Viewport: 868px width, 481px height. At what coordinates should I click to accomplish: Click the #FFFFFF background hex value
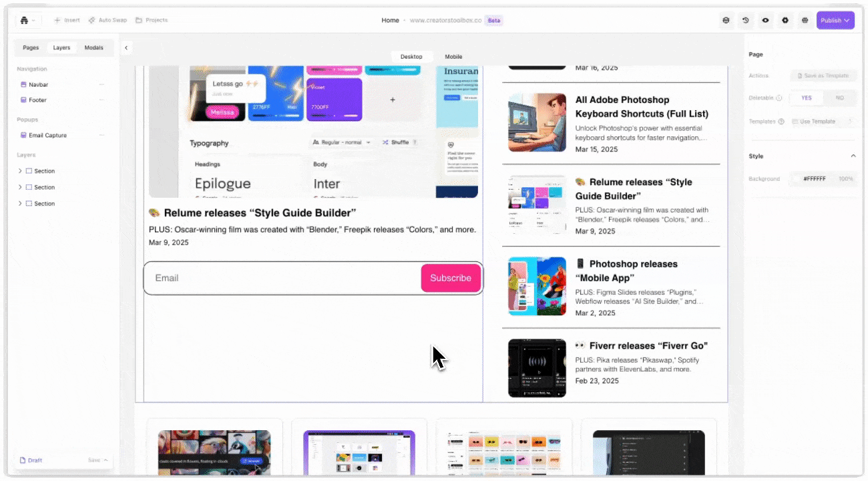point(815,179)
